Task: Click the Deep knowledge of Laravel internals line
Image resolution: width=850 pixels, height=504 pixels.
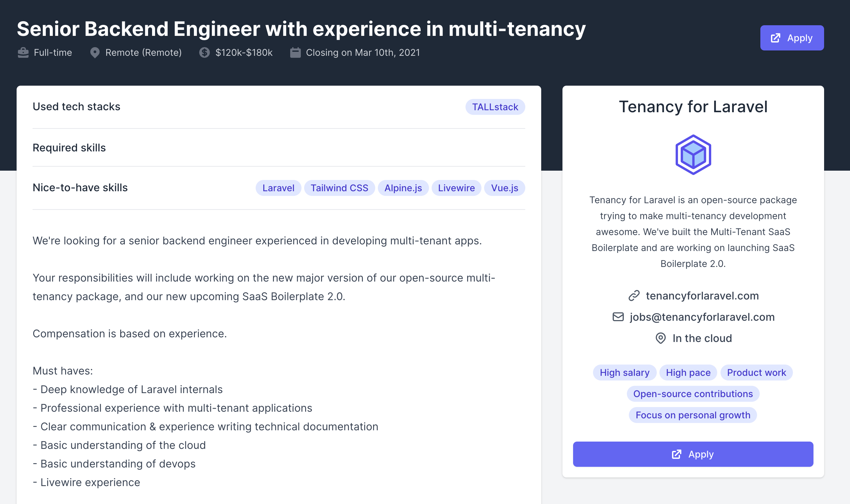Action: click(x=127, y=389)
